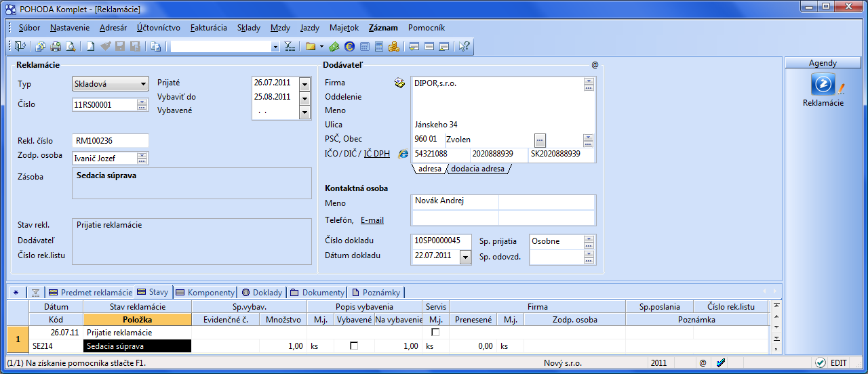Open the second calculator icon in toolbar

[379, 47]
